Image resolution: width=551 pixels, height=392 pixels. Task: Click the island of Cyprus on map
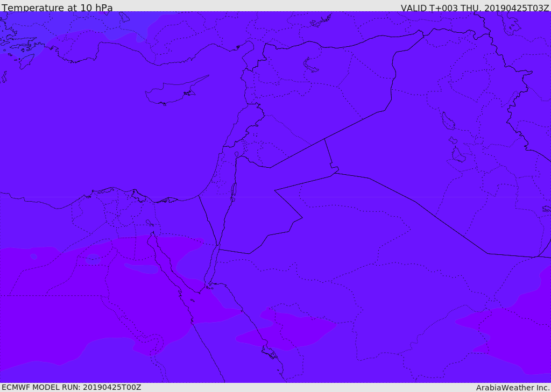pos(176,91)
